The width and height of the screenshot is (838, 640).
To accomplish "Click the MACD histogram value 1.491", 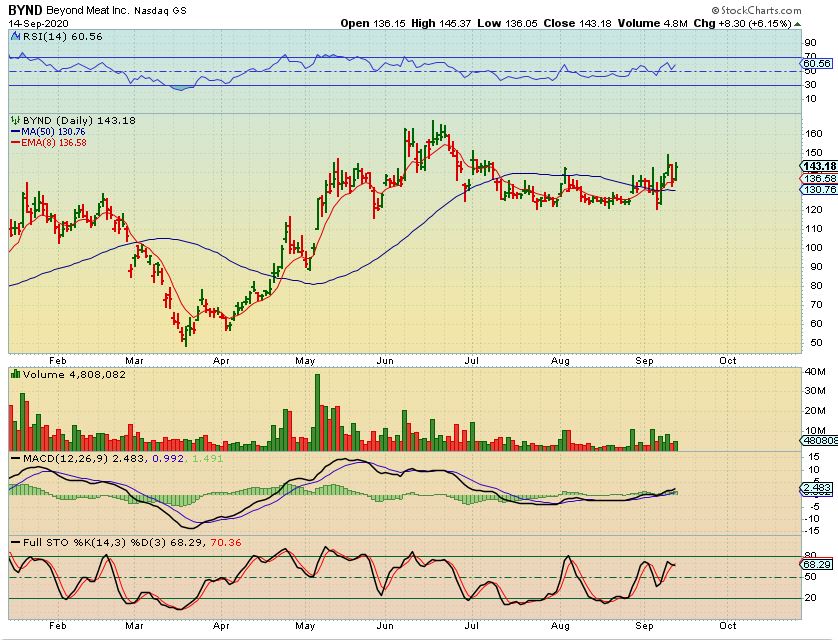I will (x=207, y=458).
